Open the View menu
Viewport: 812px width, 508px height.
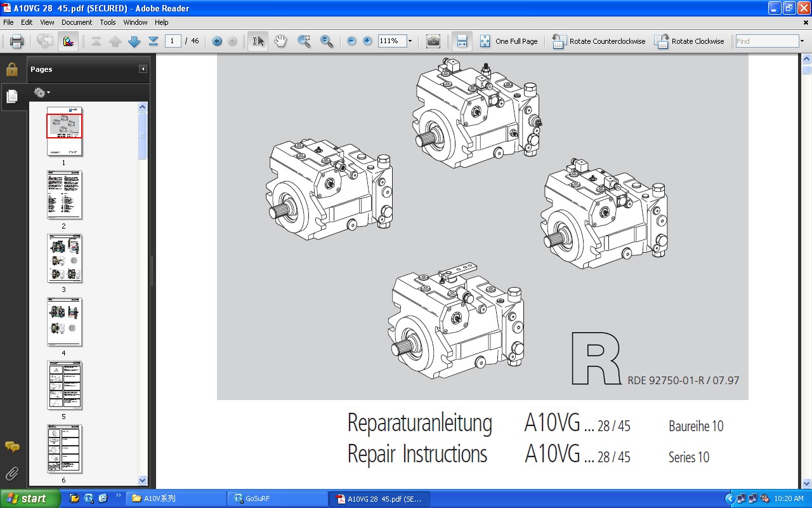click(x=47, y=22)
